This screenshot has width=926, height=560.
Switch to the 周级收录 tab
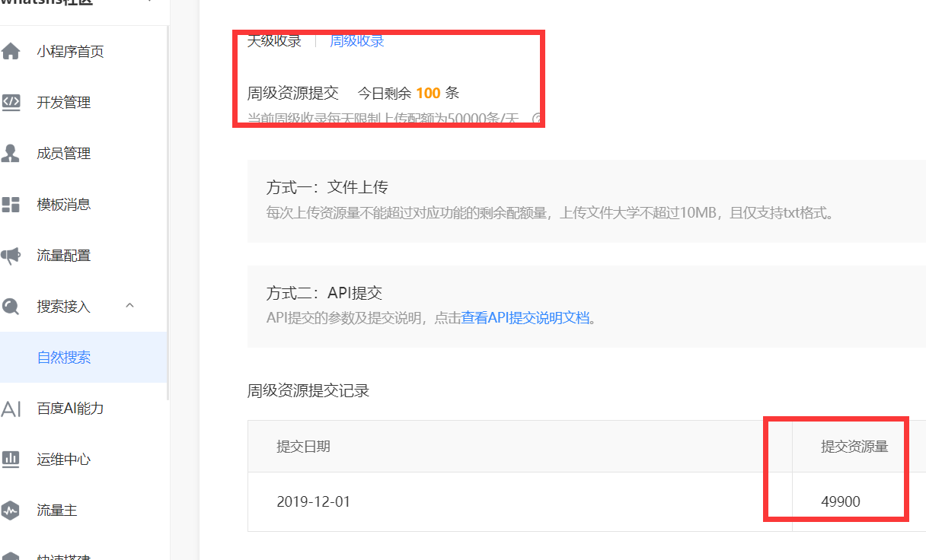(356, 41)
